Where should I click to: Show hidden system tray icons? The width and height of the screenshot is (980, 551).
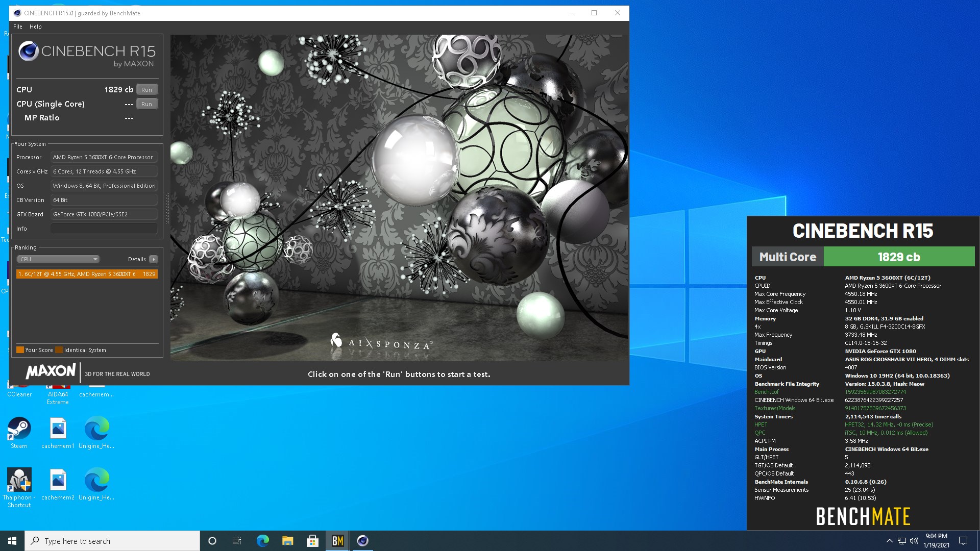(889, 541)
